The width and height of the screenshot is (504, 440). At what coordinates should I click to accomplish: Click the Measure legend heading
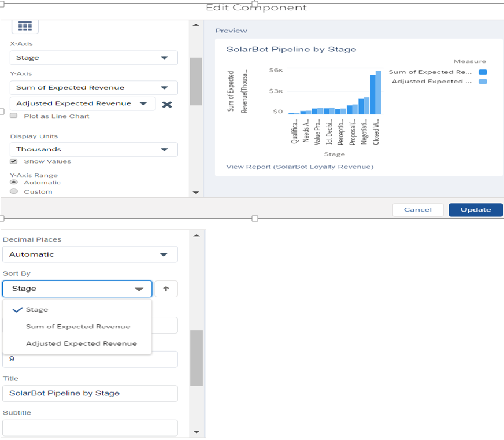pyautogui.click(x=469, y=61)
